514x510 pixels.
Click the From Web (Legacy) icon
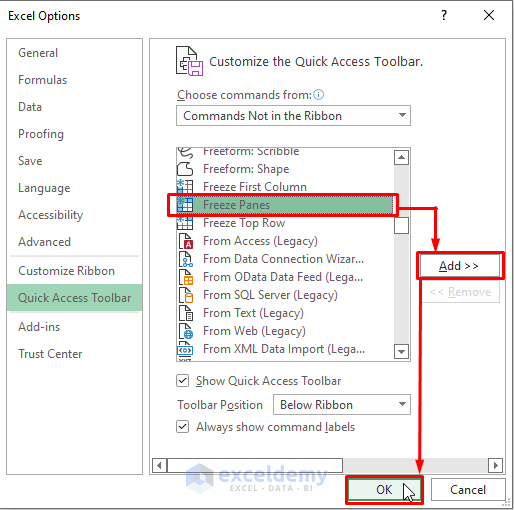(186, 331)
